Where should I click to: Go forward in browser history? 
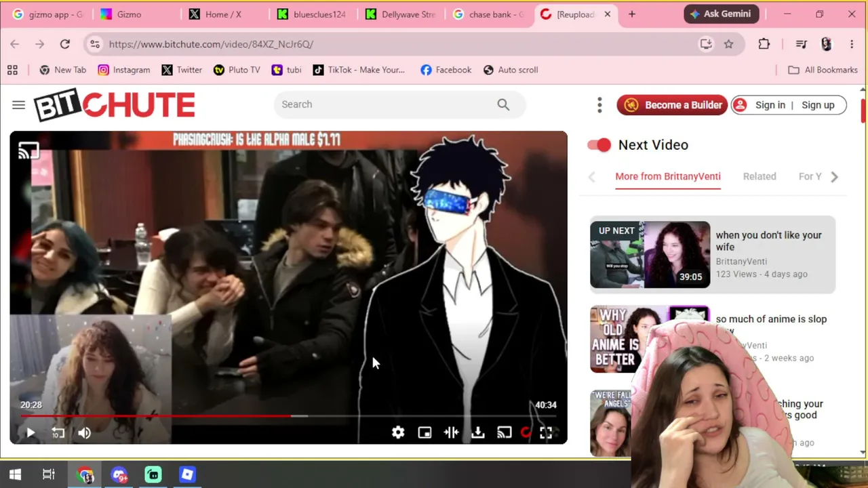[x=40, y=44]
